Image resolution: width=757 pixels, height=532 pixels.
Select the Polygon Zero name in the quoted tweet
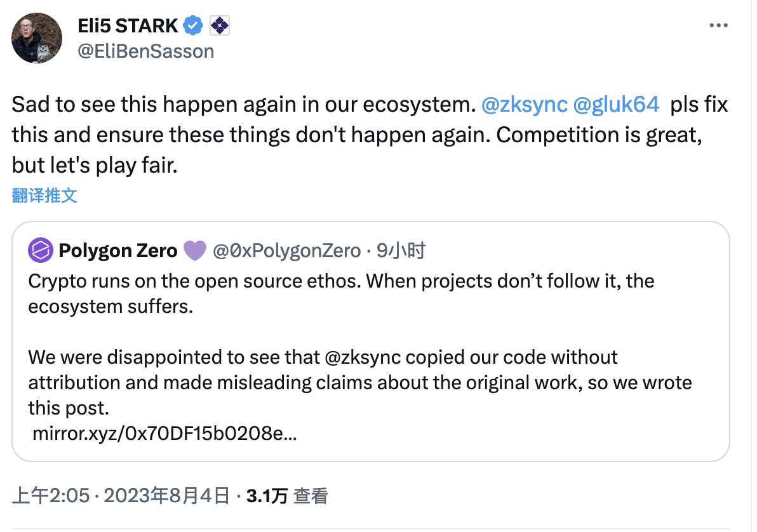click(x=117, y=251)
